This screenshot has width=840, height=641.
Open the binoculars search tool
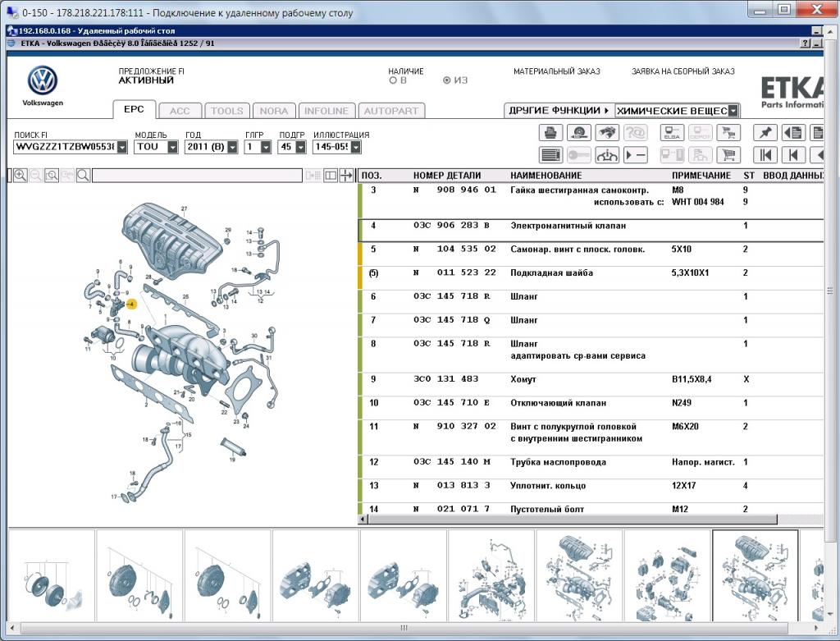pyautogui.click(x=606, y=132)
